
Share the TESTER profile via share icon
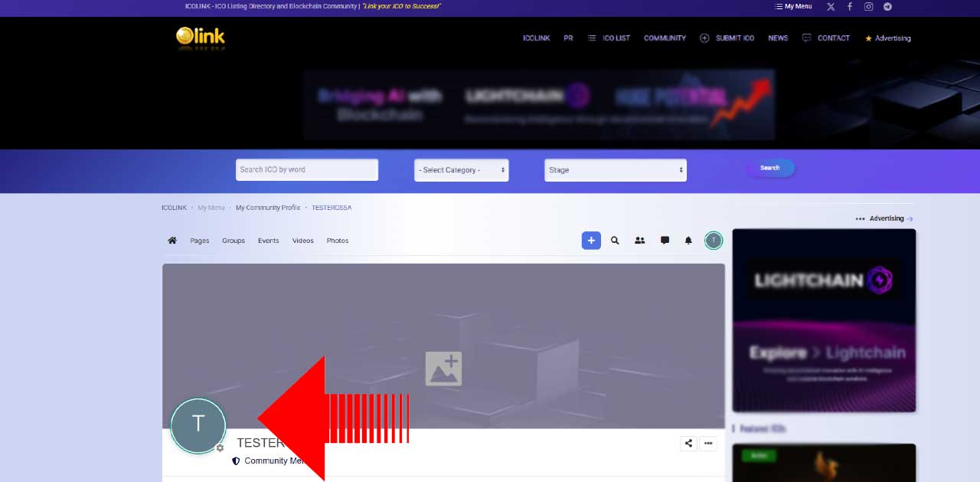click(688, 443)
